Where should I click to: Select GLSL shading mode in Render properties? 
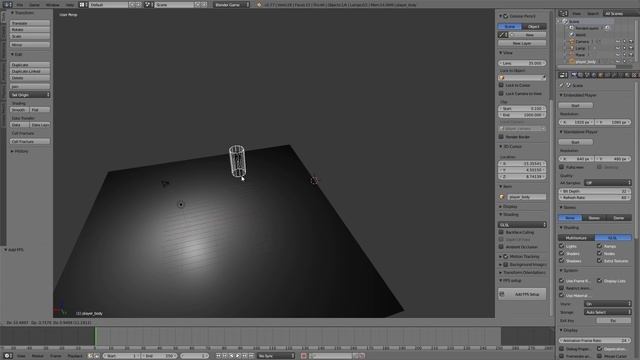tap(613, 238)
